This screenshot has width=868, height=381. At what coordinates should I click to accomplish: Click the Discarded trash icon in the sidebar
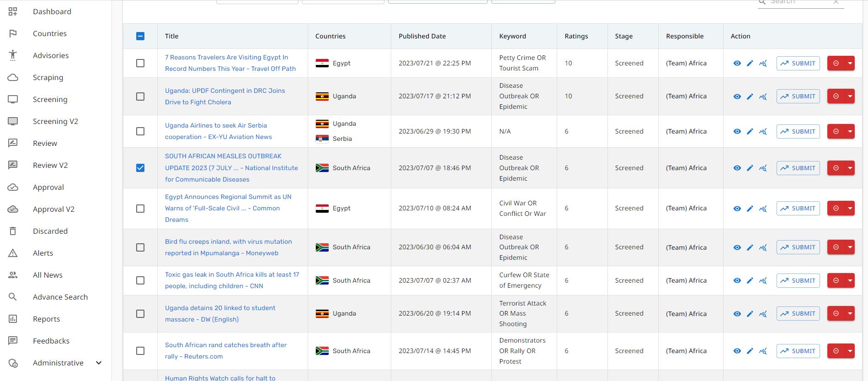pyautogui.click(x=13, y=231)
